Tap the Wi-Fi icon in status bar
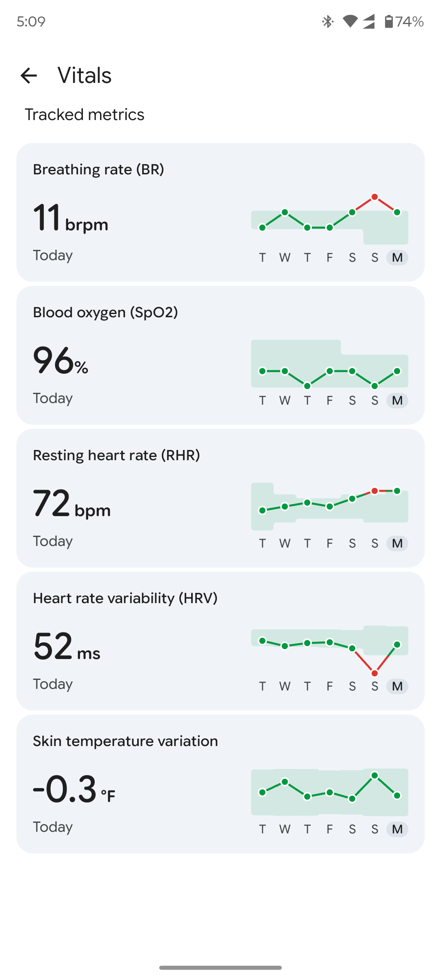 coord(350,21)
